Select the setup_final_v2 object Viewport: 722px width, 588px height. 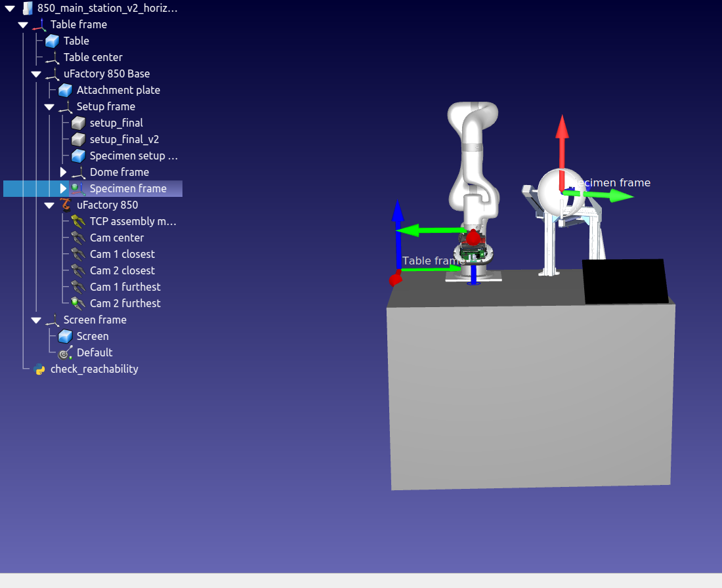tap(124, 140)
